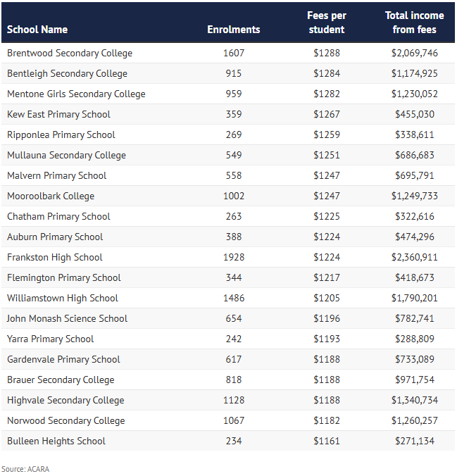Click Kew East Primary School enrolments 359

pos(234,114)
